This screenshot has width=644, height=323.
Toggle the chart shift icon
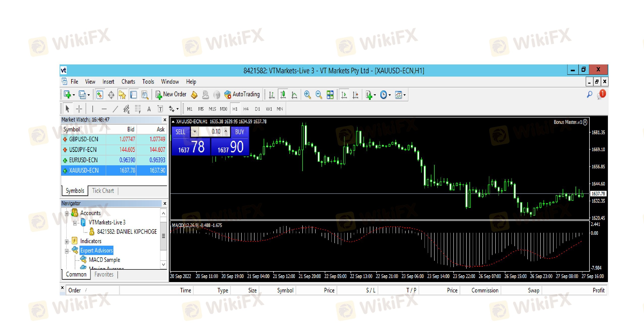(355, 95)
